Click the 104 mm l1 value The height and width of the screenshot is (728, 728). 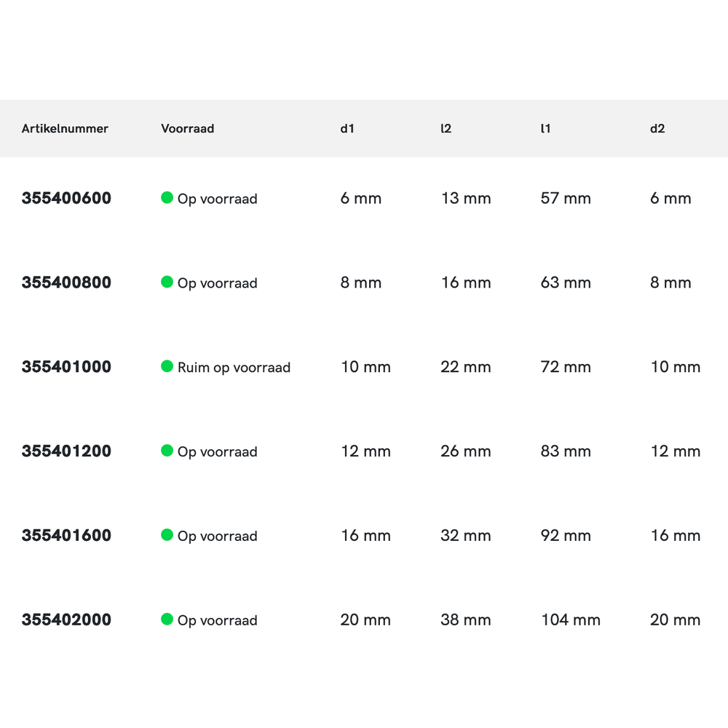click(571, 620)
